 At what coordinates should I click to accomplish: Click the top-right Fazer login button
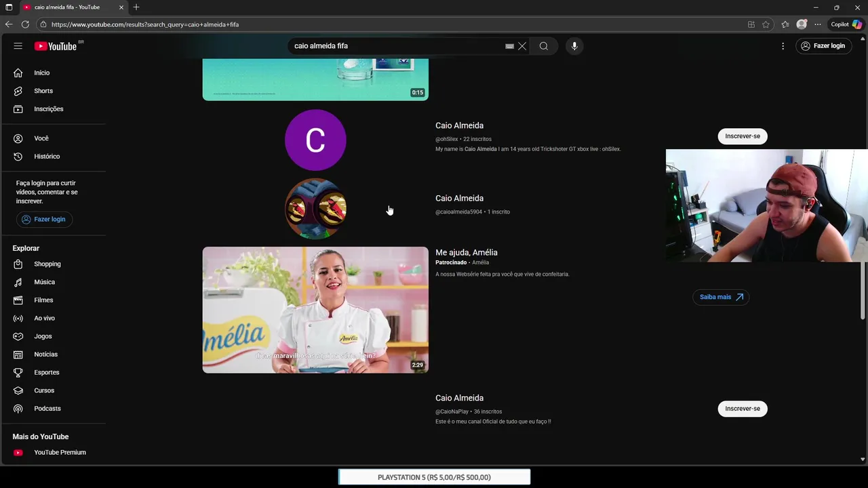tap(823, 46)
